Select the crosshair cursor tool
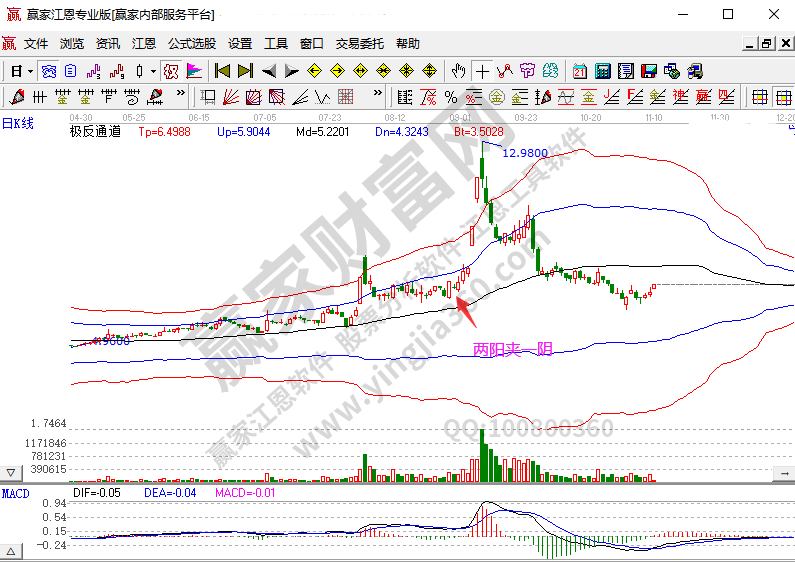This screenshot has height=562, width=795. (x=483, y=71)
